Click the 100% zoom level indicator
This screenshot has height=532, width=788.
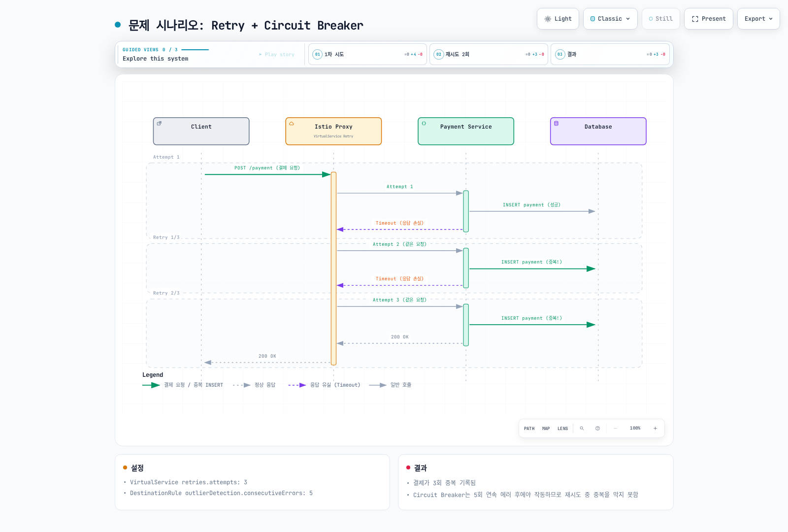coord(635,429)
